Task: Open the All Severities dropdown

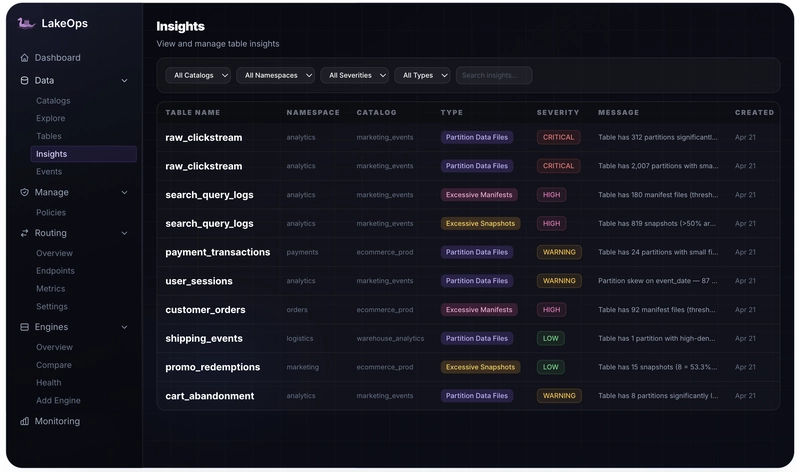Action: 355,75
